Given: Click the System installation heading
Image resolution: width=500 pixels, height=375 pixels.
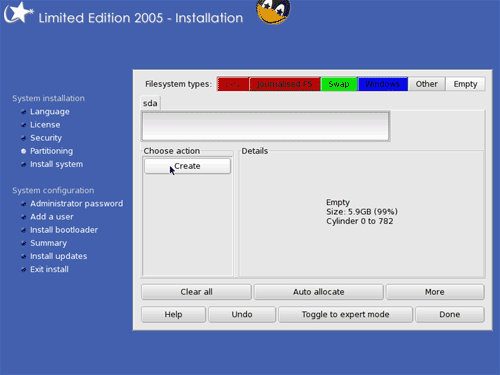Looking at the screenshot, I should (x=49, y=98).
